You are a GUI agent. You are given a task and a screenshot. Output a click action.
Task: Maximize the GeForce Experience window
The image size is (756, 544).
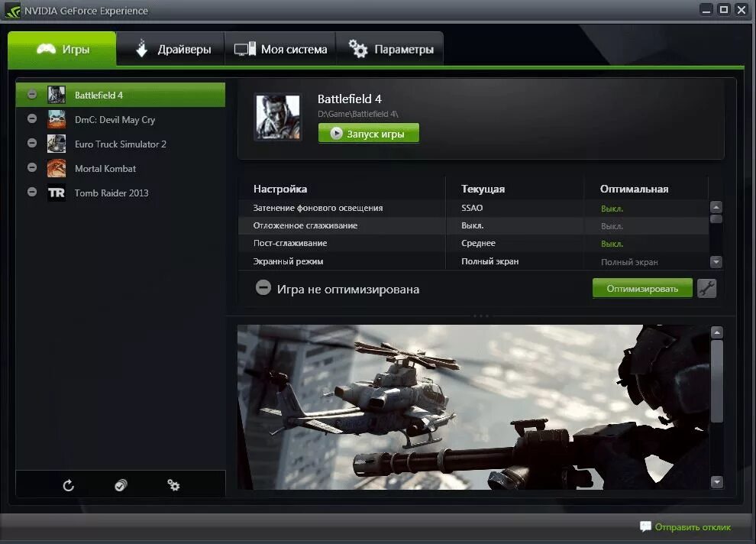point(724,10)
